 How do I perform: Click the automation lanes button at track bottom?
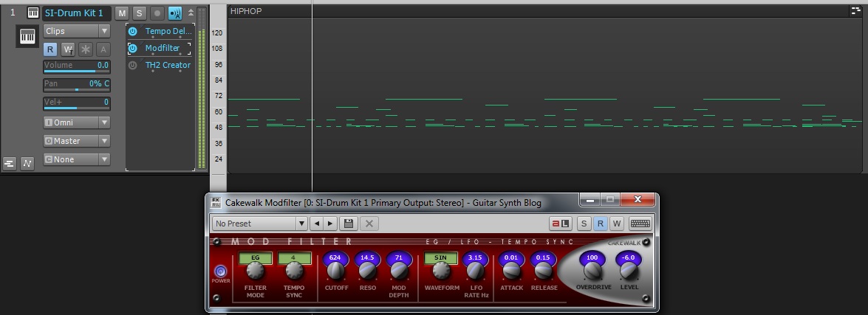coord(27,163)
